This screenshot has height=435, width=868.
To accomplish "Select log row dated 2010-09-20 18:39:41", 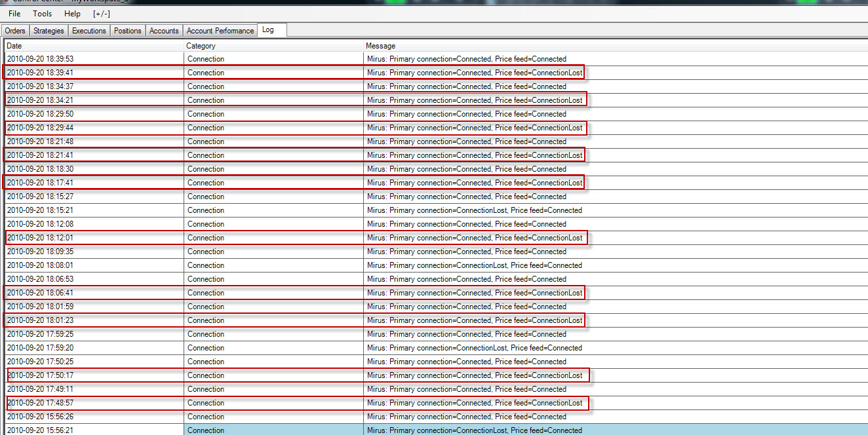I will pos(436,73).
